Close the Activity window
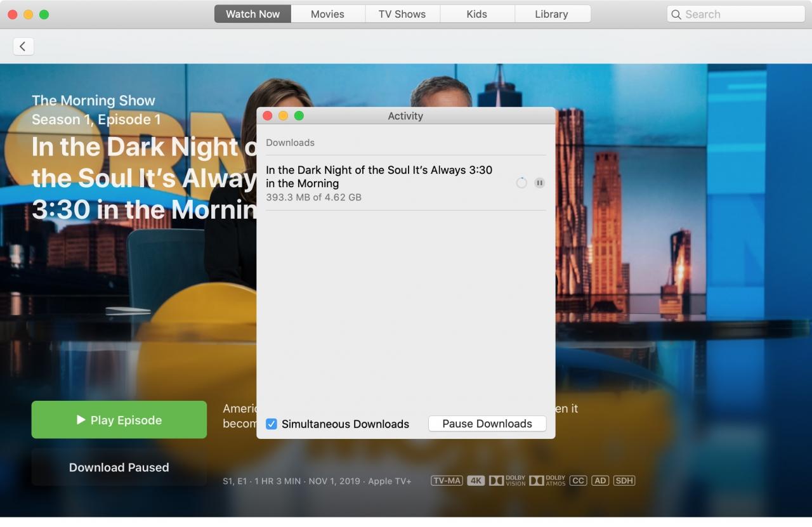The height and width of the screenshot is (527, 812). pos(268,115)
